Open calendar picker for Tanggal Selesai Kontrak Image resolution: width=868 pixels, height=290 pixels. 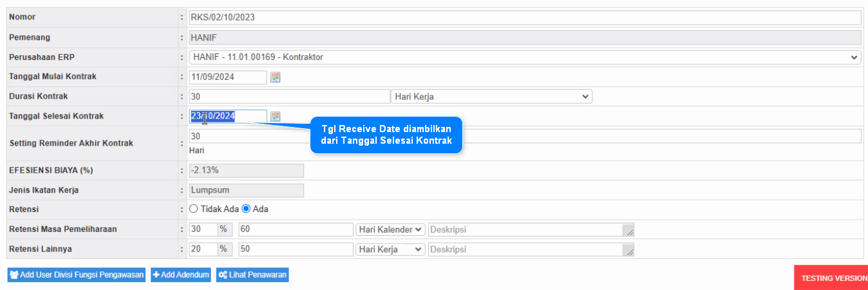click(276, 117)
